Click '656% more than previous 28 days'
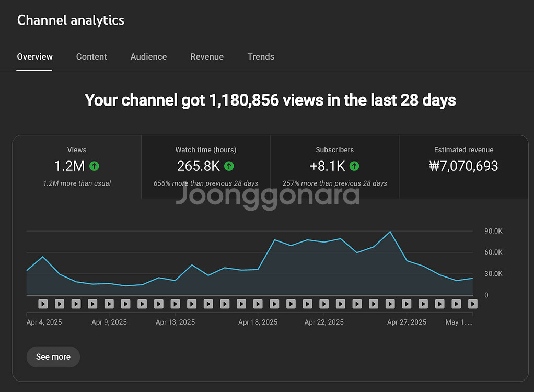Image resolution: width=534 pixels, height=392 pixels. pos(206,183)
